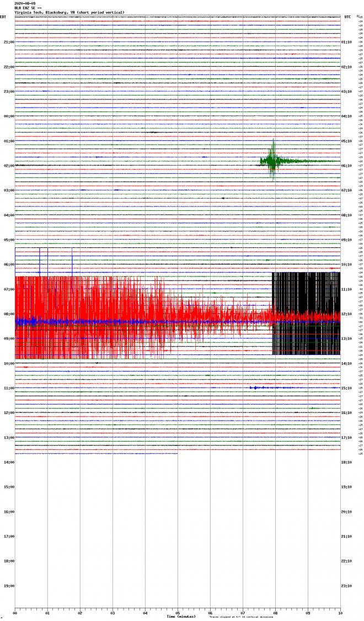Click the green earthquake burst waveform
Screen dimensions: 364x621
tap(272, 161)
